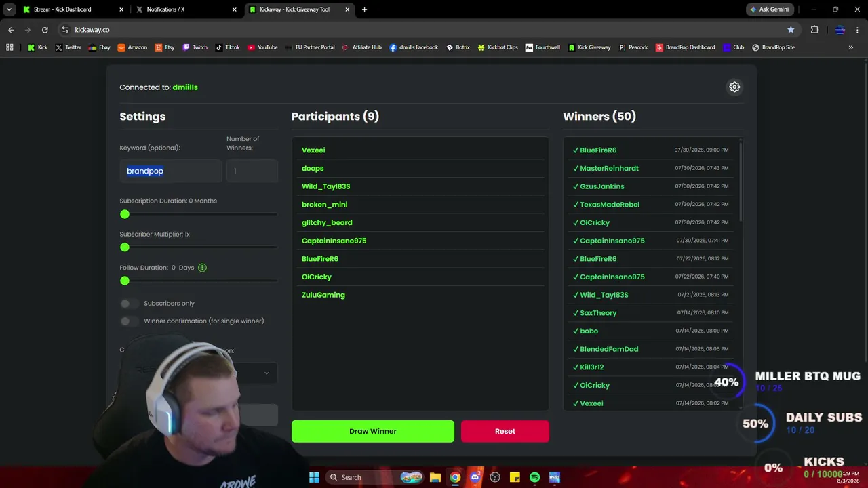Open the browser Extensions puzzle icon
The height and width of the screenshot is (488, 868).
pyautogui.click(x=814, y=30)
